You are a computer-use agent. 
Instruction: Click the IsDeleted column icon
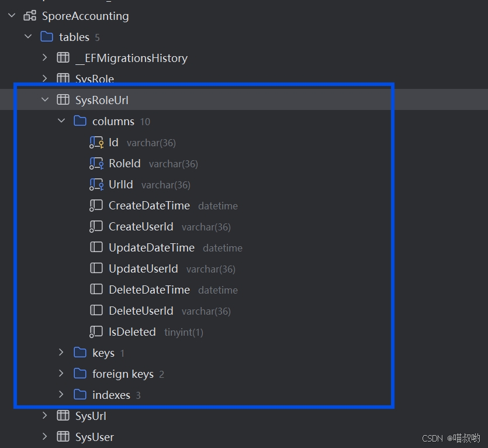[x=96, y=332]
